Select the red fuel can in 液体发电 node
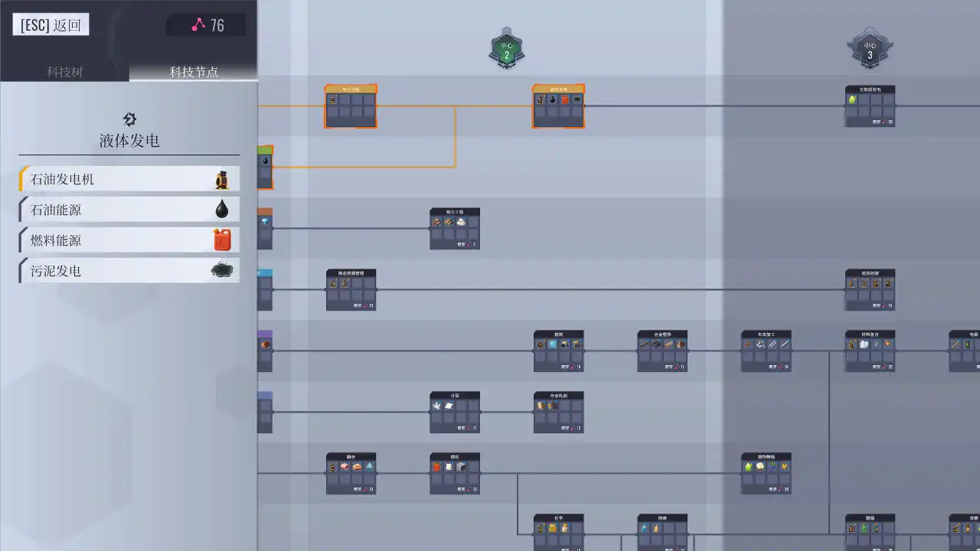980x551 pixels. click(x=565, y=99)
